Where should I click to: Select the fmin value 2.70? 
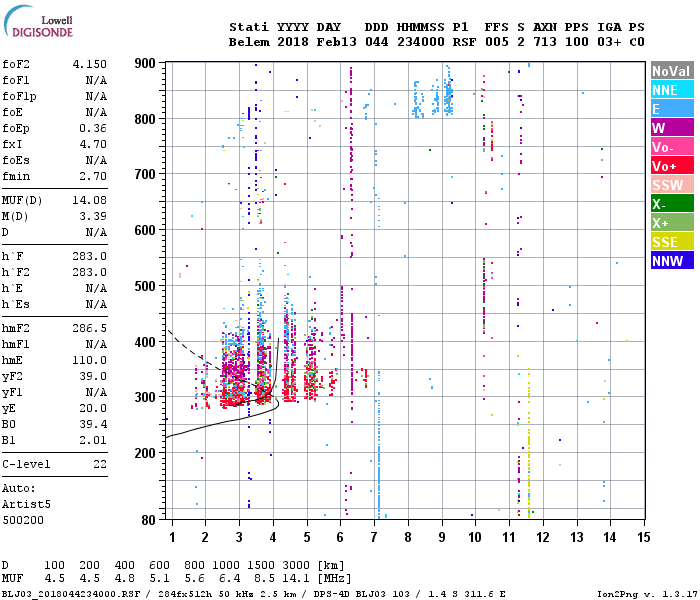(93, 176)
